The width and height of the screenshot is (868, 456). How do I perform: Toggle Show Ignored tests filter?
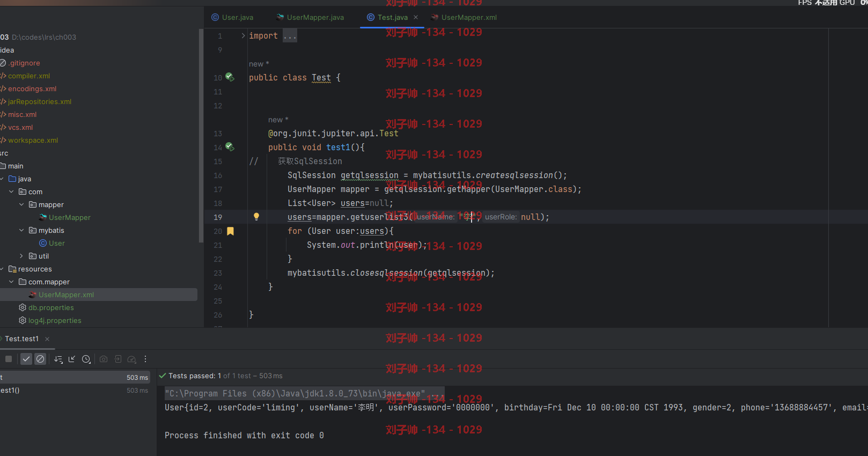point(40,359)
